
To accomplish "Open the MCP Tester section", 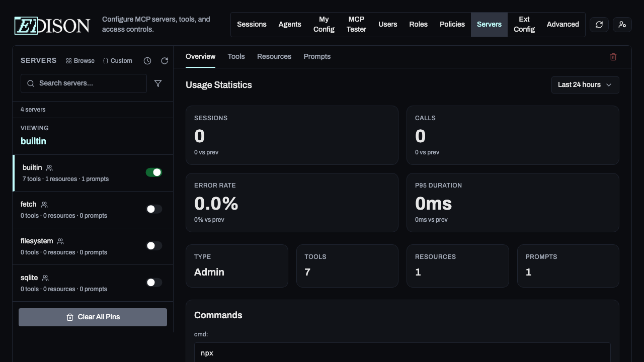I will (356, 24).
